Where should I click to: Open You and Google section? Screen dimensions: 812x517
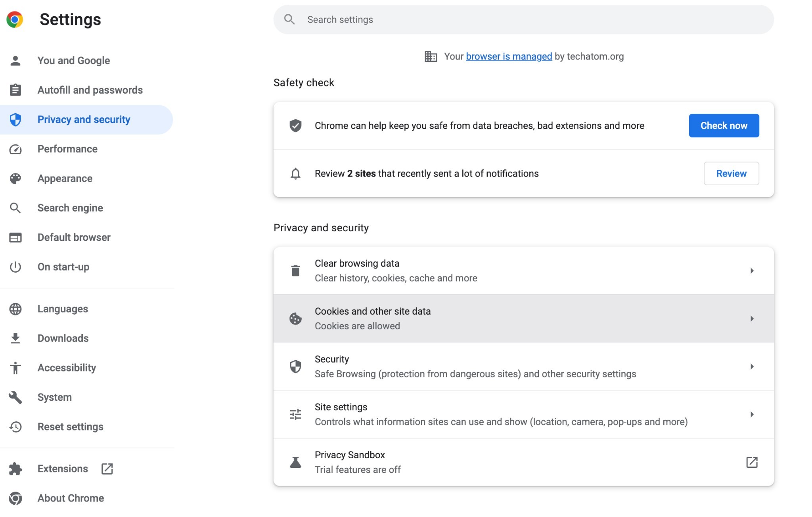tap(86, 61)
